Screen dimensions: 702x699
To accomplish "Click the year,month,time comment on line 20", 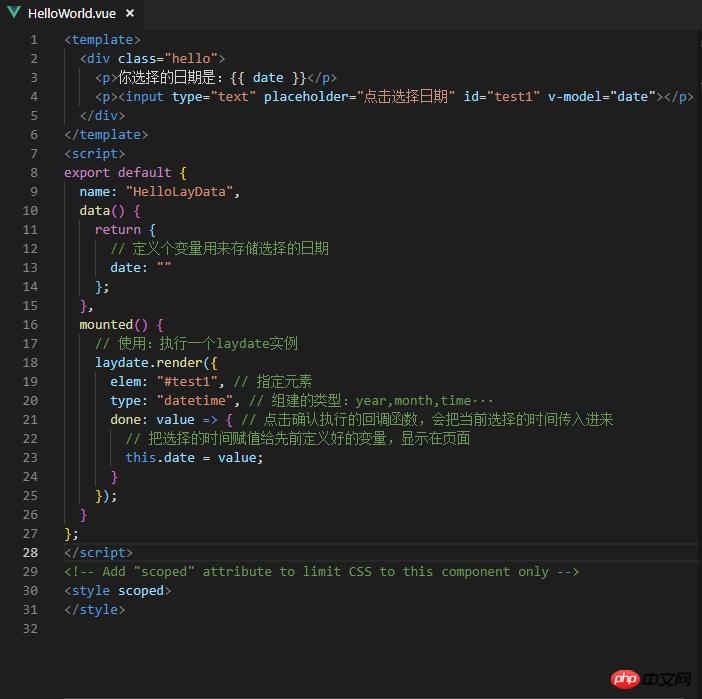I will pos(371,401).
